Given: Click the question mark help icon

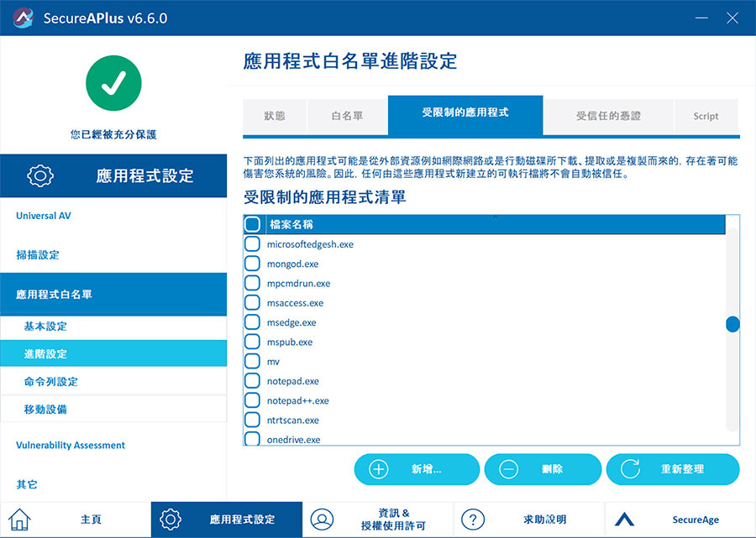Looking at the screenshot, I should coord(472,520).
